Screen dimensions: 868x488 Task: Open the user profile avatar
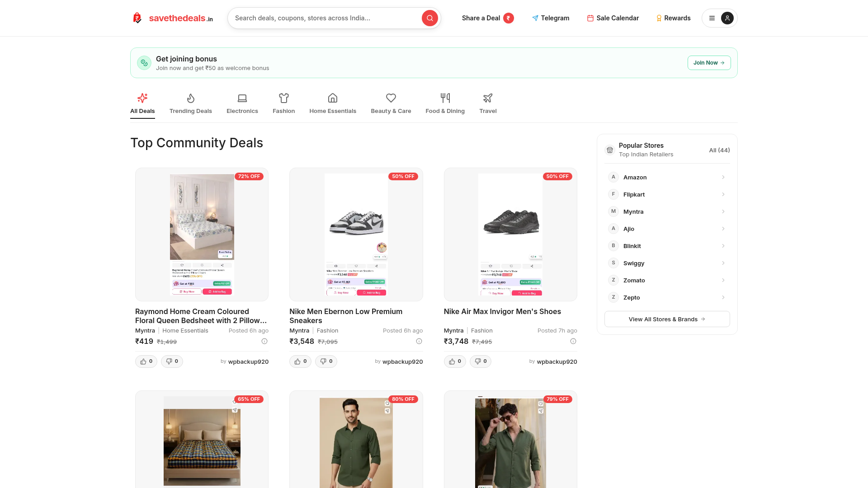pyautogui.click(x=727, y=18)
